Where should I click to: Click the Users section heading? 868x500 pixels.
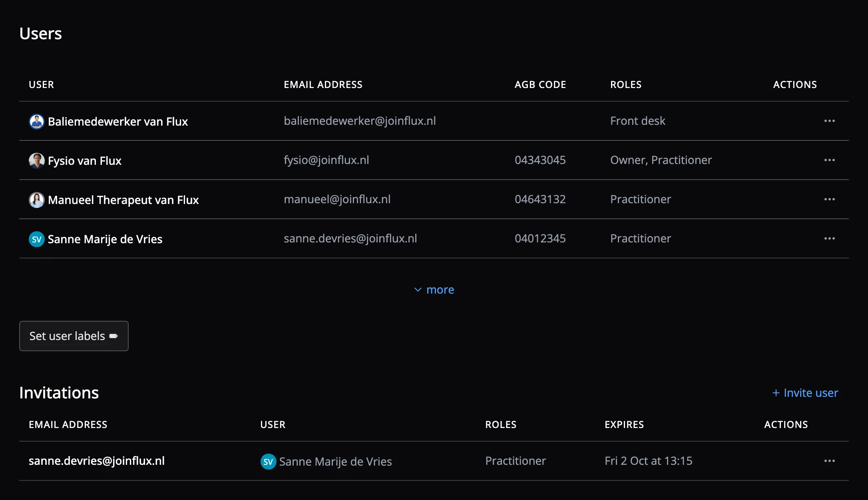coord(41,34)
